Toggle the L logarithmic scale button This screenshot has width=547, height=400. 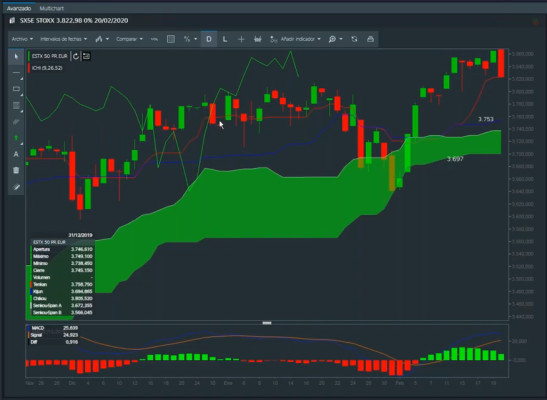click(x=225, y=39)
